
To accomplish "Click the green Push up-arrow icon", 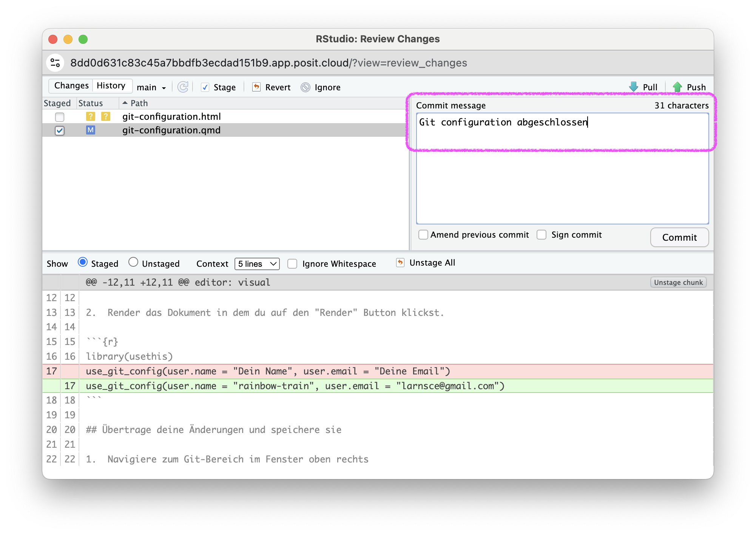I will pos(677,87).
